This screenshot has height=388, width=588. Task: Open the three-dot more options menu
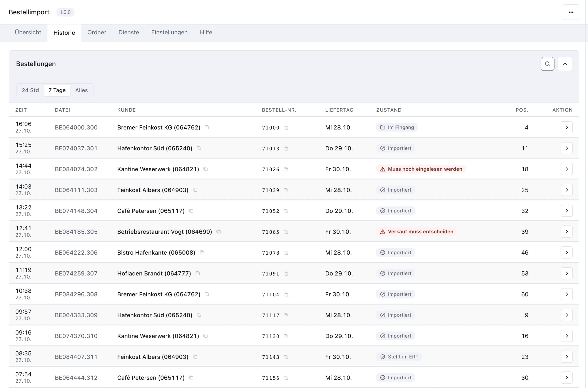pyautogui.click(x=571, y=12)
